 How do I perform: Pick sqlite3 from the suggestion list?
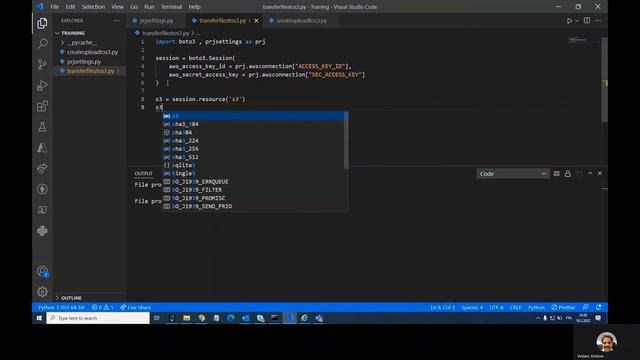click(x=253, y=165)
